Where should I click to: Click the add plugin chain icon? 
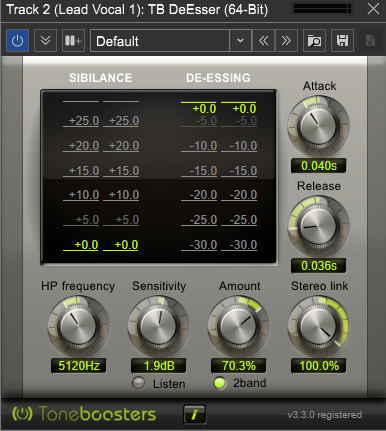point(73,41)
